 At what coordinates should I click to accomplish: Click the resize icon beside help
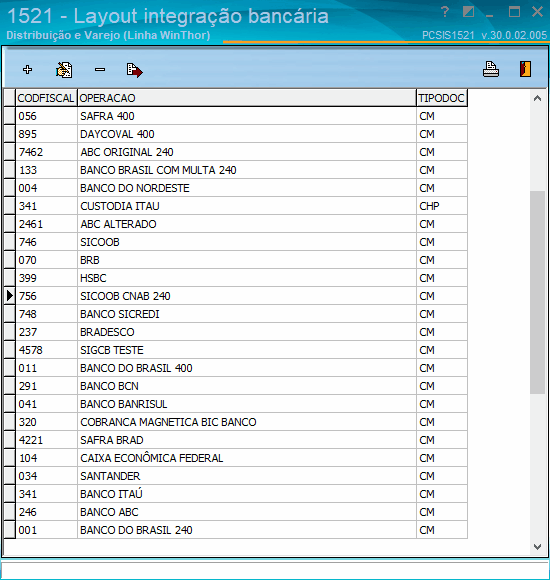[468, 12]
